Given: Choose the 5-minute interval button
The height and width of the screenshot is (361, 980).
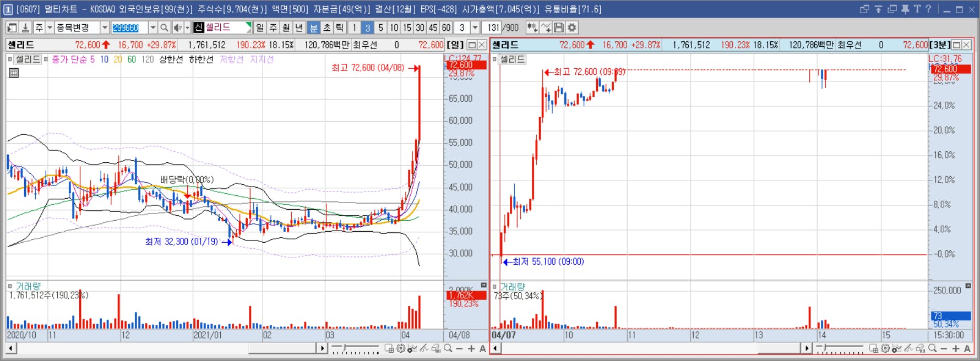Looking at the screenshot, I should click(380, 28).
